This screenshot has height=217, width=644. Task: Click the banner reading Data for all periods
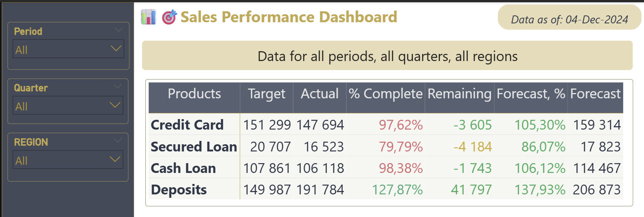pyautogui.click(x=387, y=56)
